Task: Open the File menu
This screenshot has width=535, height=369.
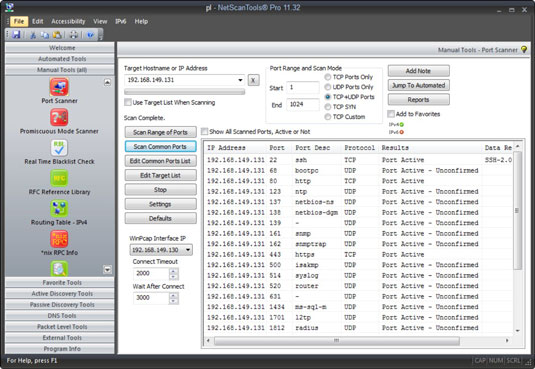Action: [19, 21]
